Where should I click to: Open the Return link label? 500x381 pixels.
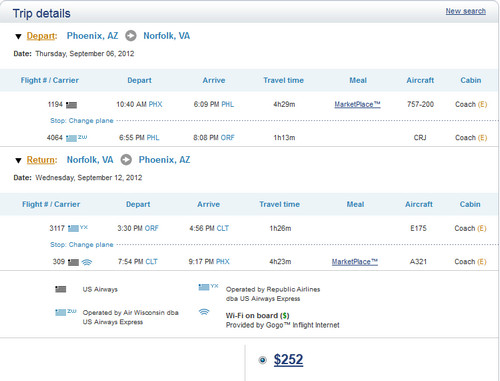click(41, 160)
